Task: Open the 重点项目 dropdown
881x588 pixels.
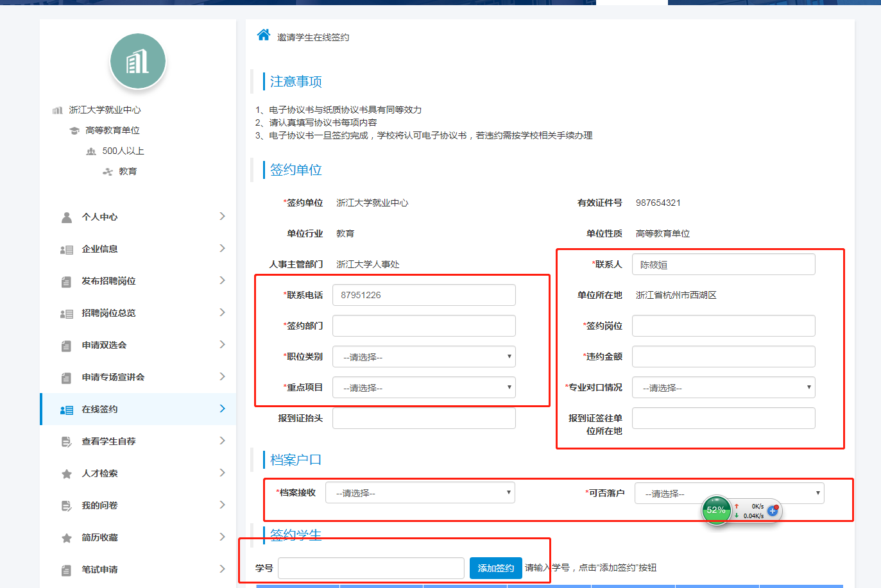Action: tap(423, 387)
